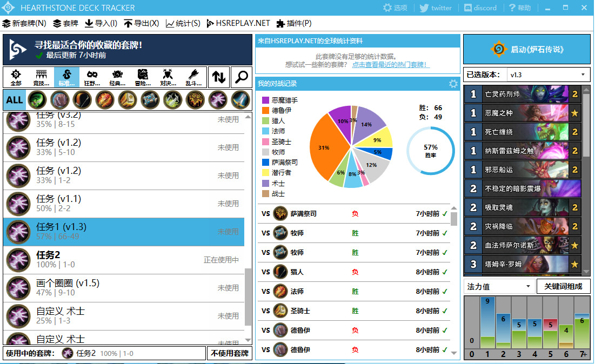Filter decks by Mage fireball class icon
This screenshot has width=595, height=364.
[x=105, y=100]
